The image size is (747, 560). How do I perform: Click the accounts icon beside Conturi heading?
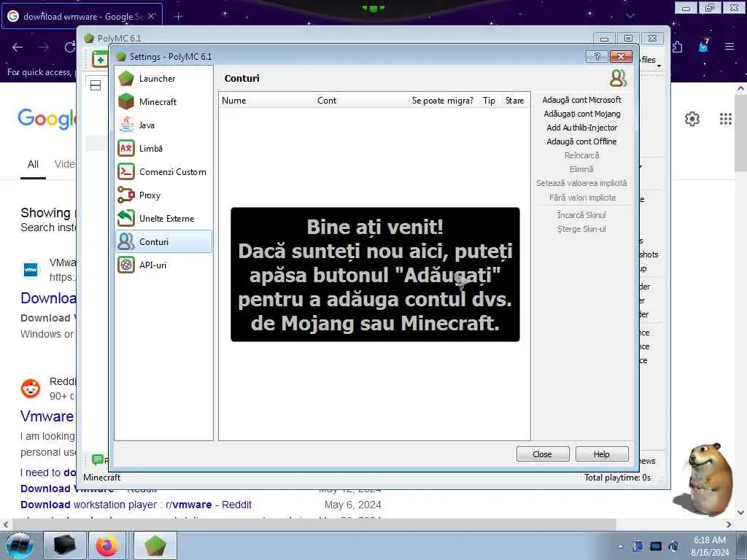(x=619, y=78)
